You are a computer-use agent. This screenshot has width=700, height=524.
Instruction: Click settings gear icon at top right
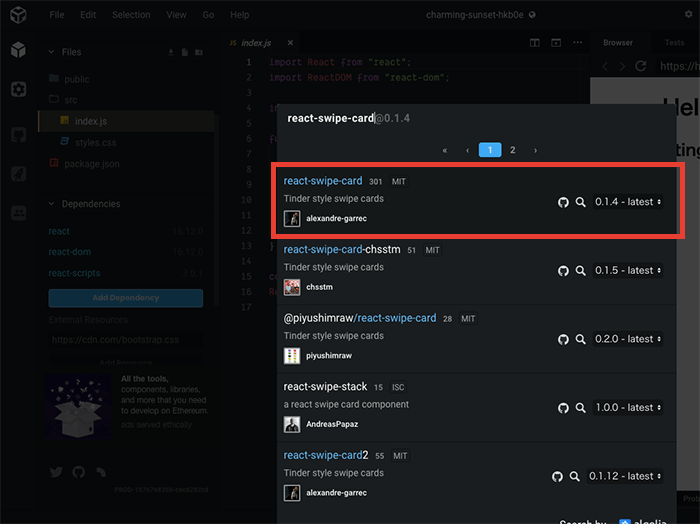click(x=688, y=14)
